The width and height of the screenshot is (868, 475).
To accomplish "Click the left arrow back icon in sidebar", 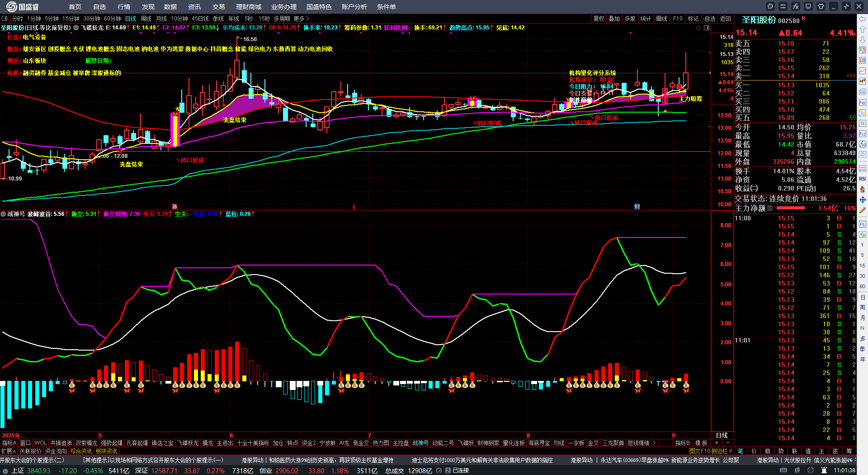I will click(863, 19).
